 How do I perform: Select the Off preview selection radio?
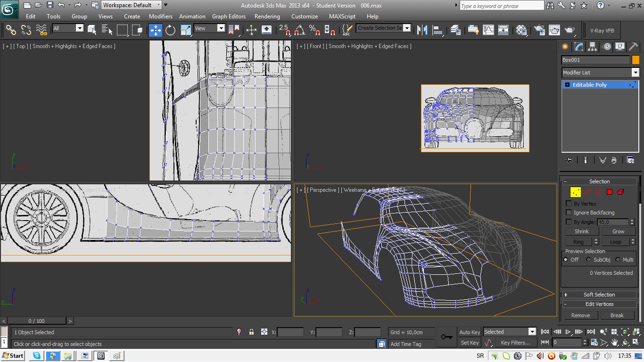(566, 260)
